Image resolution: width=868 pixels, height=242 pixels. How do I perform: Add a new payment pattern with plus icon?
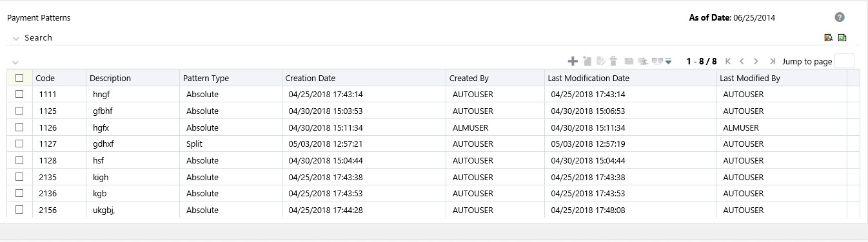573,61
